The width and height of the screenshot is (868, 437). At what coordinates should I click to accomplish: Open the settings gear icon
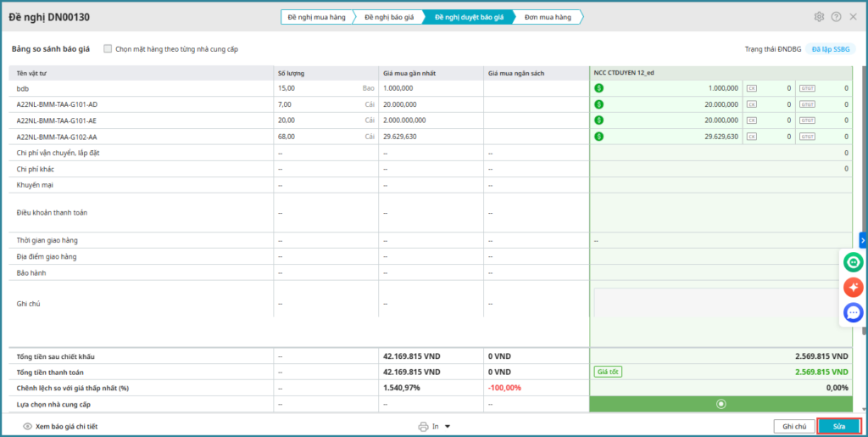point(819,17)
